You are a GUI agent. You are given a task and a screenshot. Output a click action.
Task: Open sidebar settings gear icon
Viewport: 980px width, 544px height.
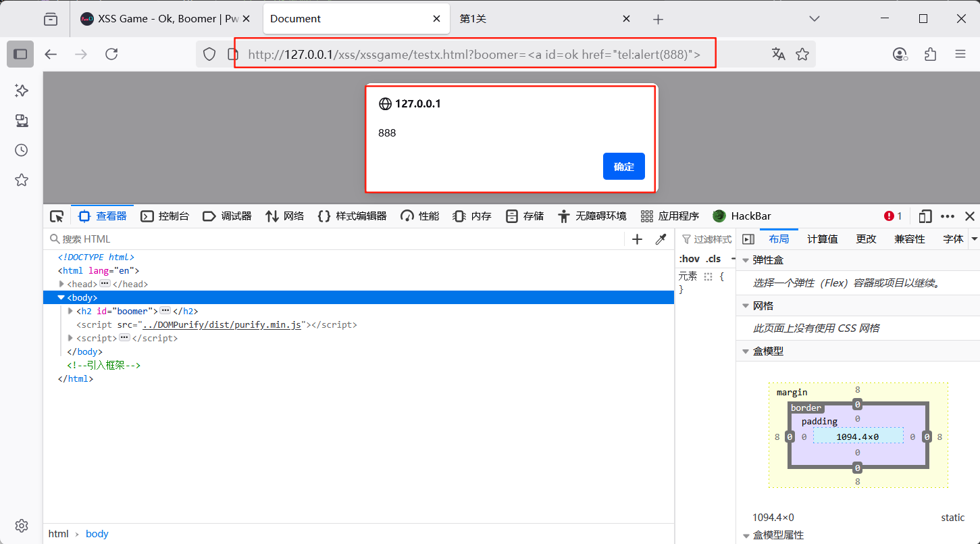(22, 526)
